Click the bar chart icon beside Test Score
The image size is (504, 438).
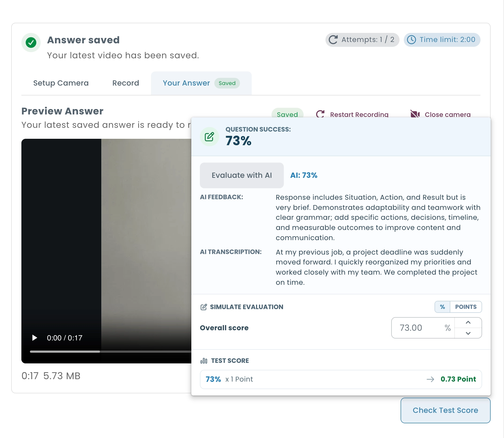(204, 361)
